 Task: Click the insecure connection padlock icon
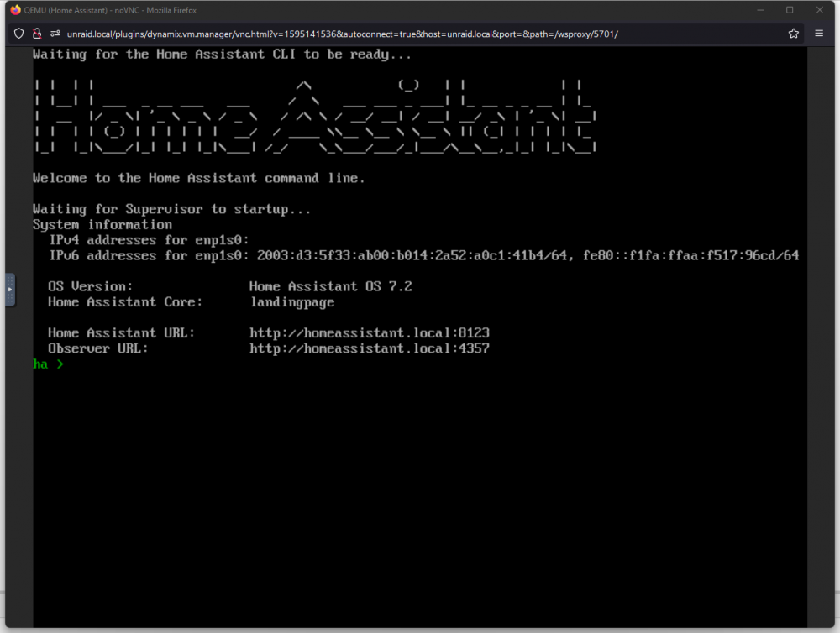tap(37, 34)
